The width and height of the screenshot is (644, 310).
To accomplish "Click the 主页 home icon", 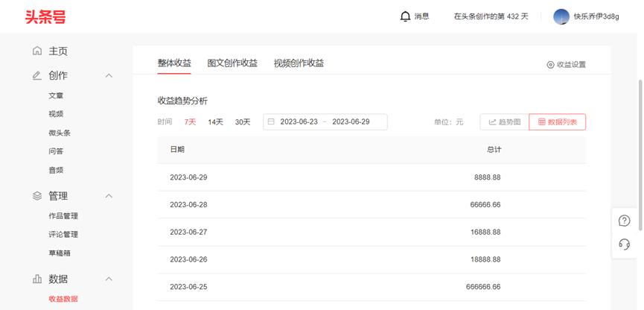I will tap(37, 51).
